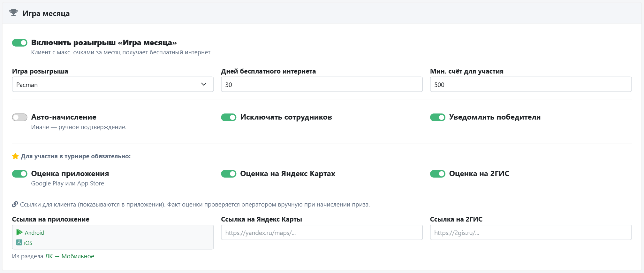Click the yellow star icon for tournament requirements
This screenshot has width=644, height=273.
pos(15,156)
